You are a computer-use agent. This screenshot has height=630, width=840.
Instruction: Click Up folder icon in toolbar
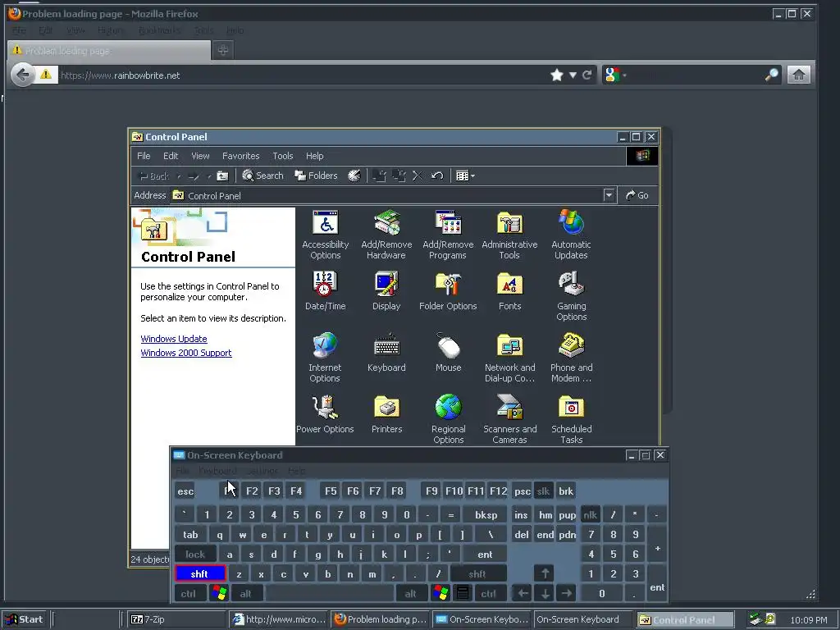click(x=222, y=176)
